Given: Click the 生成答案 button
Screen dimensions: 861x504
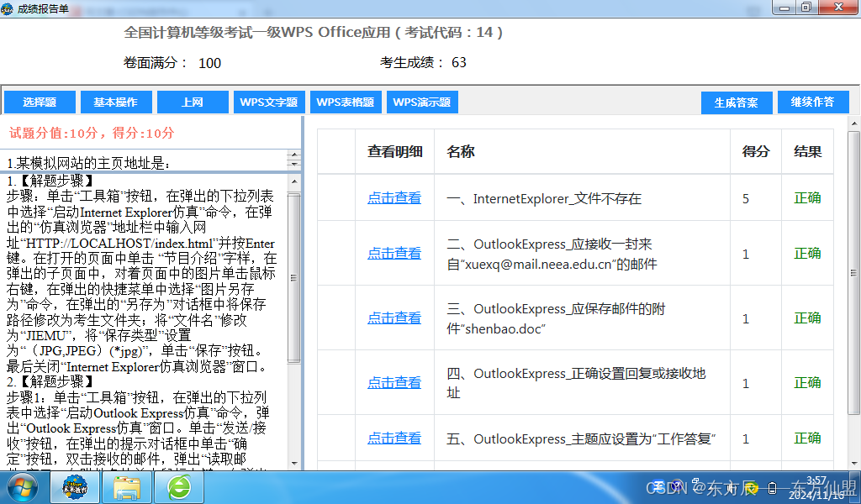Looking at the screenshot, I should pos(737,102).
